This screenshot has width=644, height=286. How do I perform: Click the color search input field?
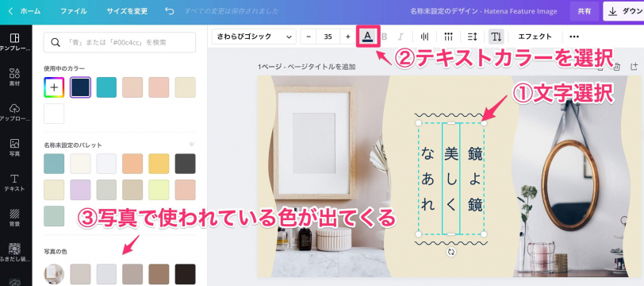click(120, 42)
